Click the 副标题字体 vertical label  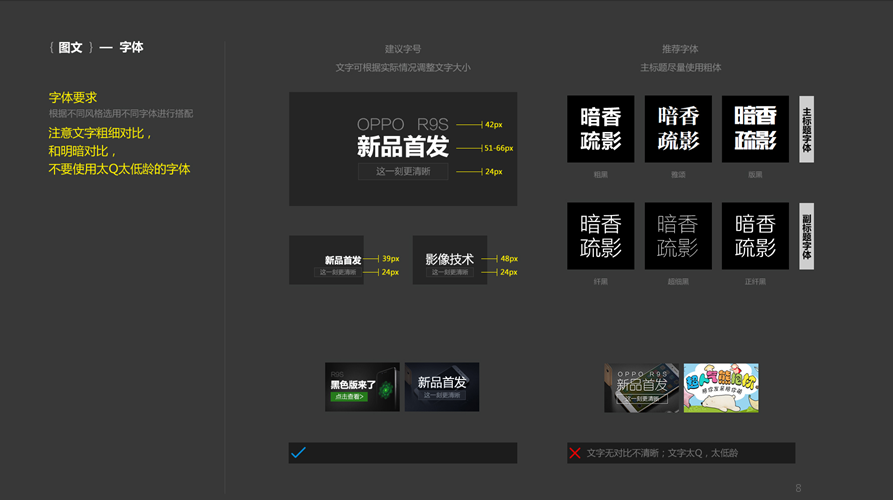807,236
